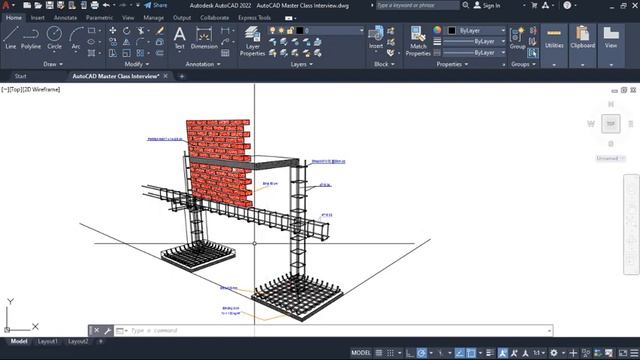Click the Offset tool
Image resolution: width=640 pixels, height=360 pixels.
coord(160,53)
